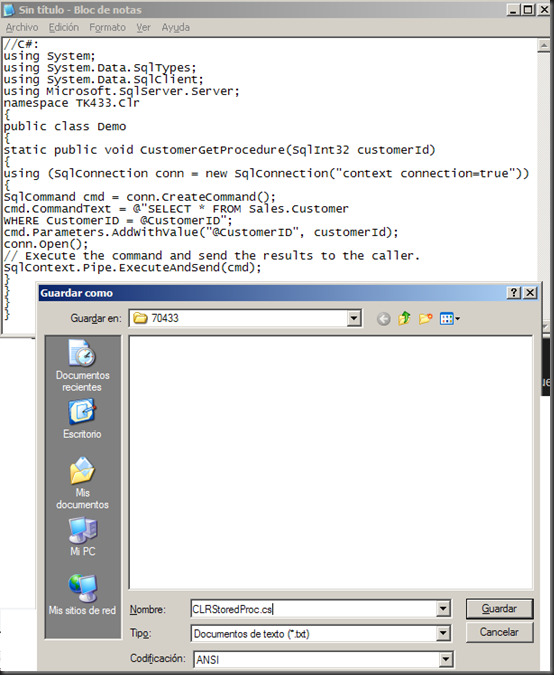Screen dimensions: 554x675
Task: Expand the Codificación encoding dropdown
Action: [446, 659]
